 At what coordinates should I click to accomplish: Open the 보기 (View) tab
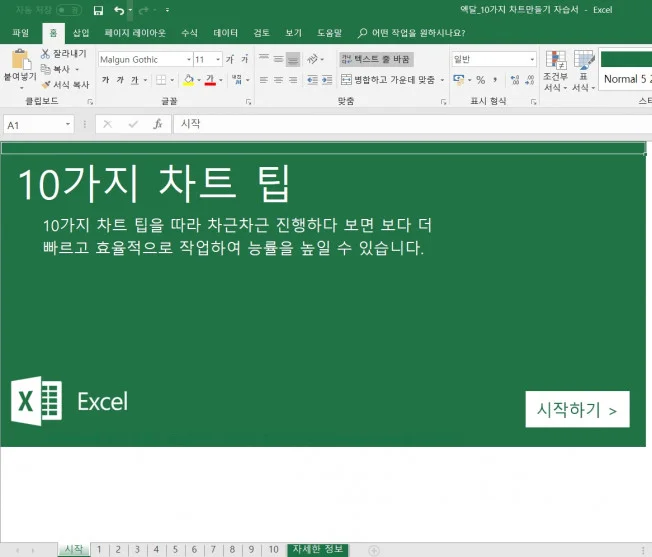293,33
